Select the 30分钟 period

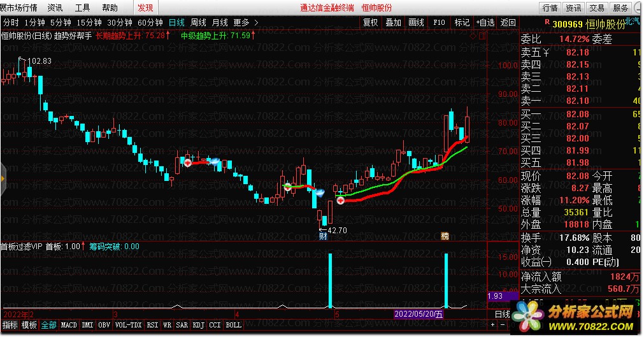tap(120, 22)
